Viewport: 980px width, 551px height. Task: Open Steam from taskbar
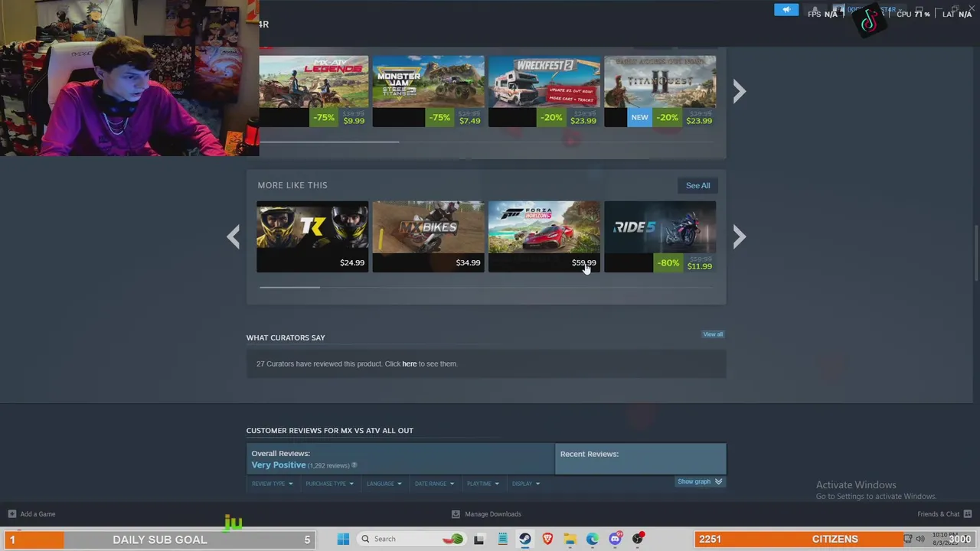click(x=524, y=539)
